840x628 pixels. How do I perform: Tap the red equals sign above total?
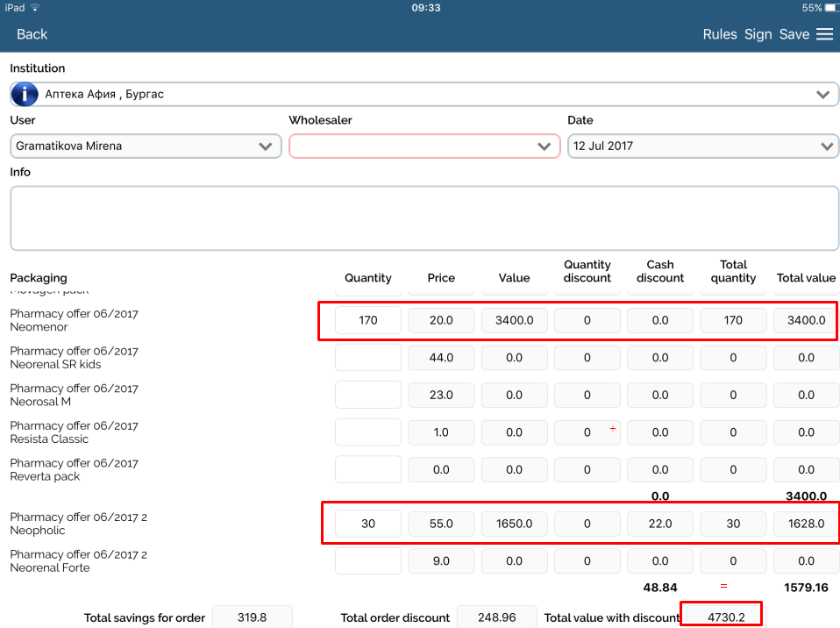724,586
